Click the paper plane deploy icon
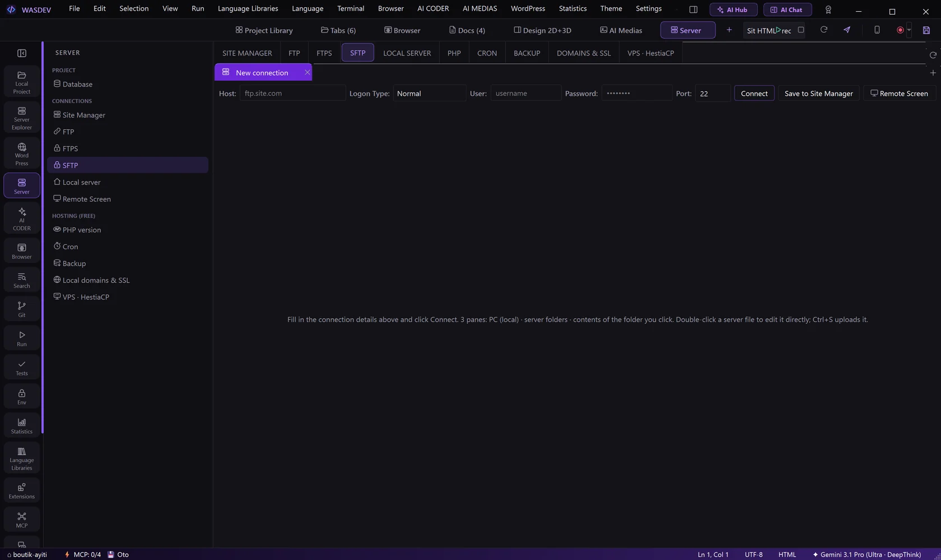Image resolution: width=941 pixels, height=560 pixels. click(847, 30)
